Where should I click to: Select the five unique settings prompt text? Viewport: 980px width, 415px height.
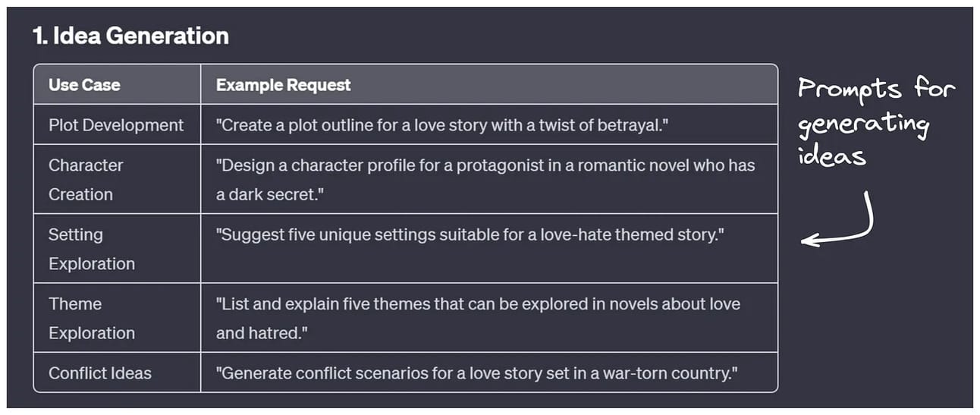tap(470, 234)
